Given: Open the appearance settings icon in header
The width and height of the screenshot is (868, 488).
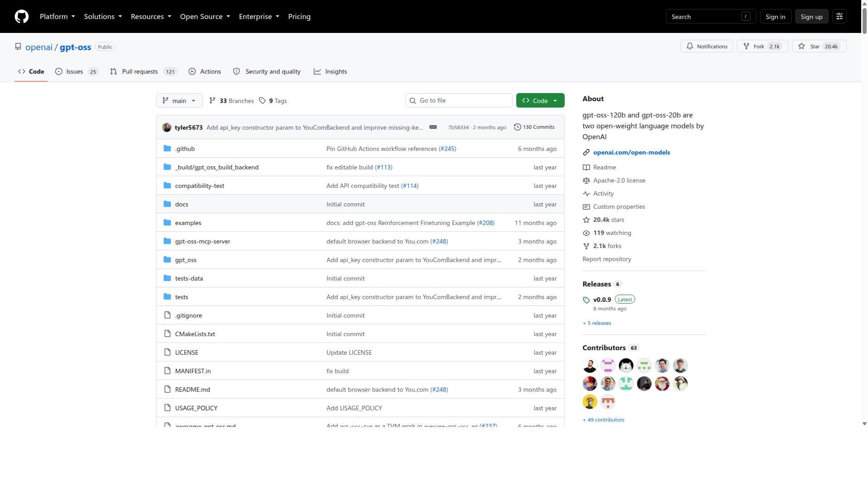Looking at the screenshot, I should [840, 16].
